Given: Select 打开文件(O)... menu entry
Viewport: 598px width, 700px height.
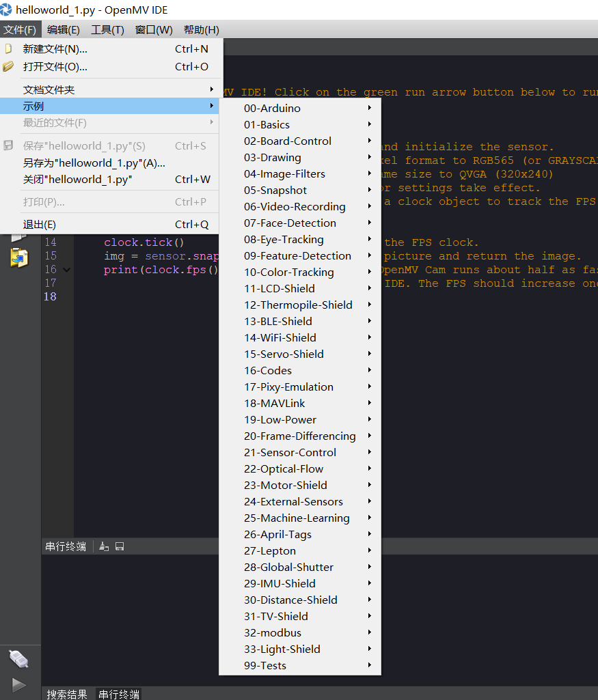Looking at the screenshot, I should [x=109, y=66].
